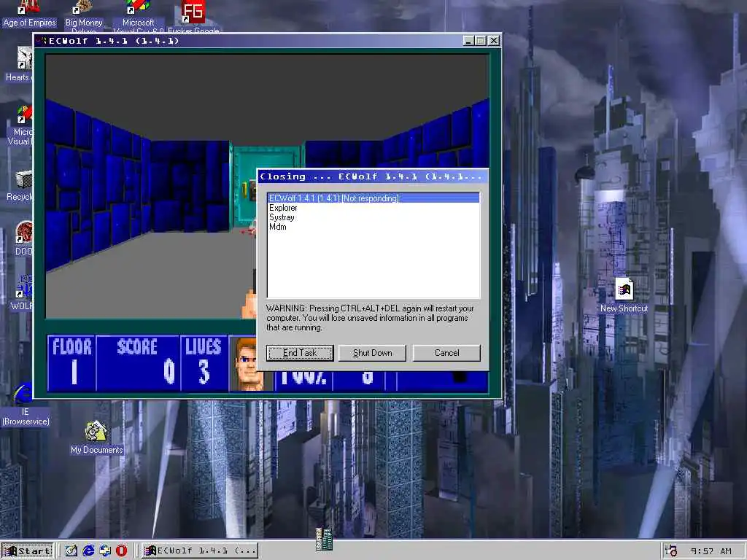Select the Age of Empires desktop shortcut
This screenshot has height=560, width=747.
point(29,15)
